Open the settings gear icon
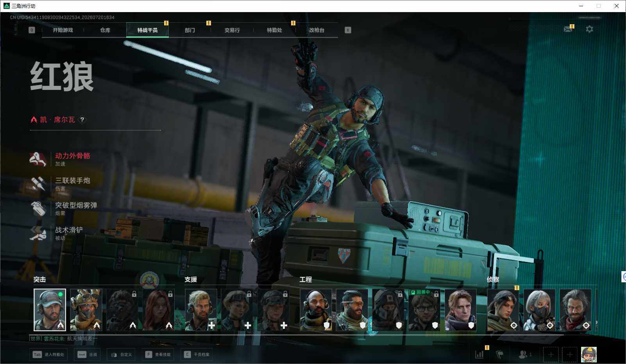This screenshot has width=626, height=364. [x=589, y=29]
